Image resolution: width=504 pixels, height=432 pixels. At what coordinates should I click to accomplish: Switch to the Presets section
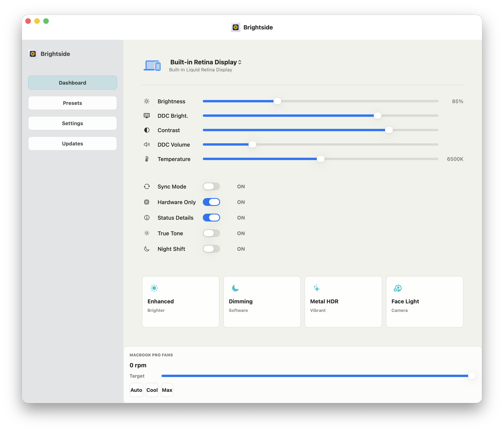tap(73, 103)
